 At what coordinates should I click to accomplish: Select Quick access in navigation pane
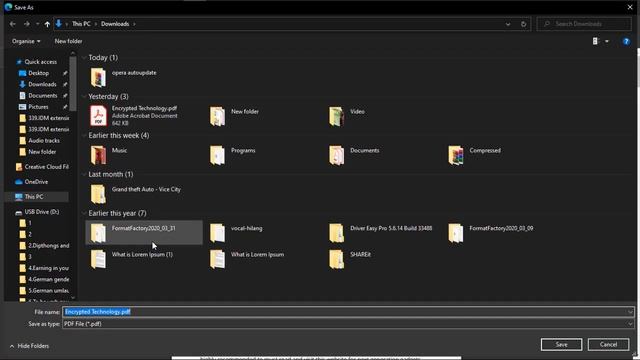(40, 62)
